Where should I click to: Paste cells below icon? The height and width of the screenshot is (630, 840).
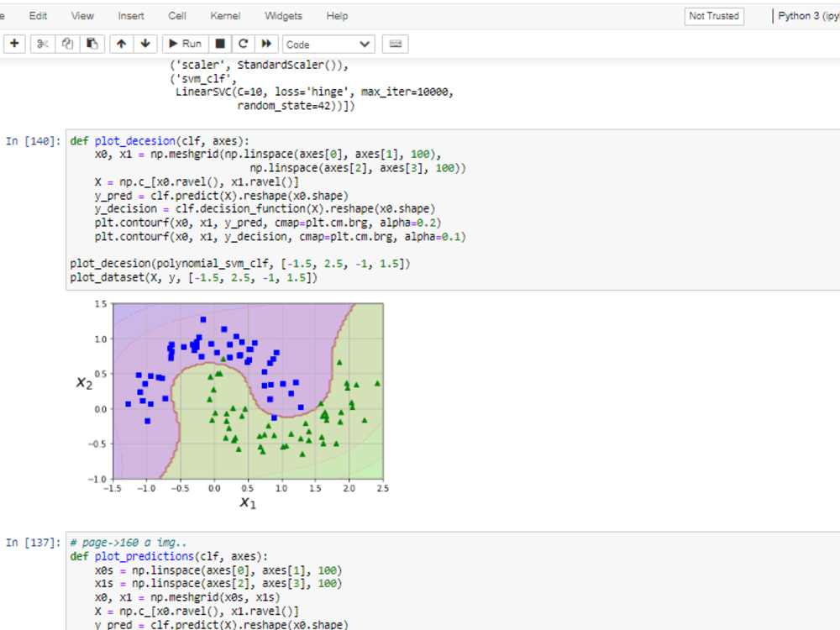pyautogui.click(x=92, y=44)
